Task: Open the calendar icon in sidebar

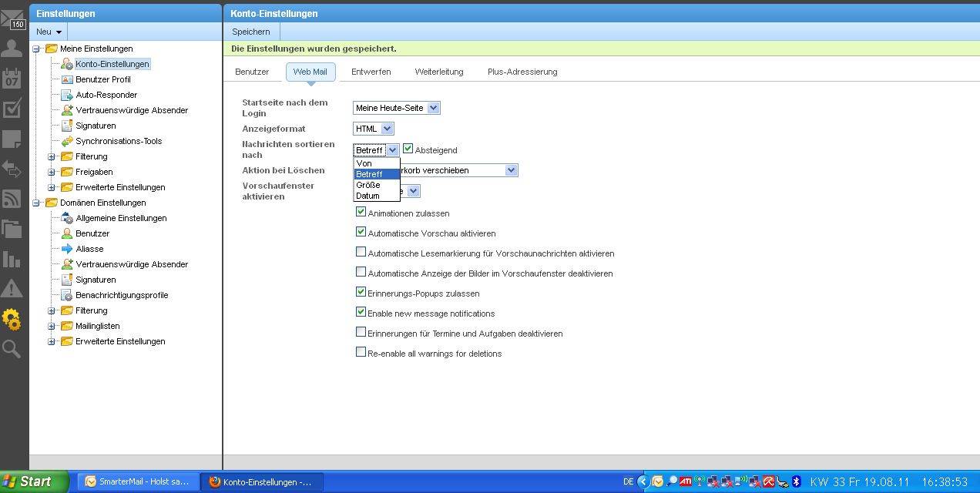Action: pyautogui.click(x=12, y=78)
